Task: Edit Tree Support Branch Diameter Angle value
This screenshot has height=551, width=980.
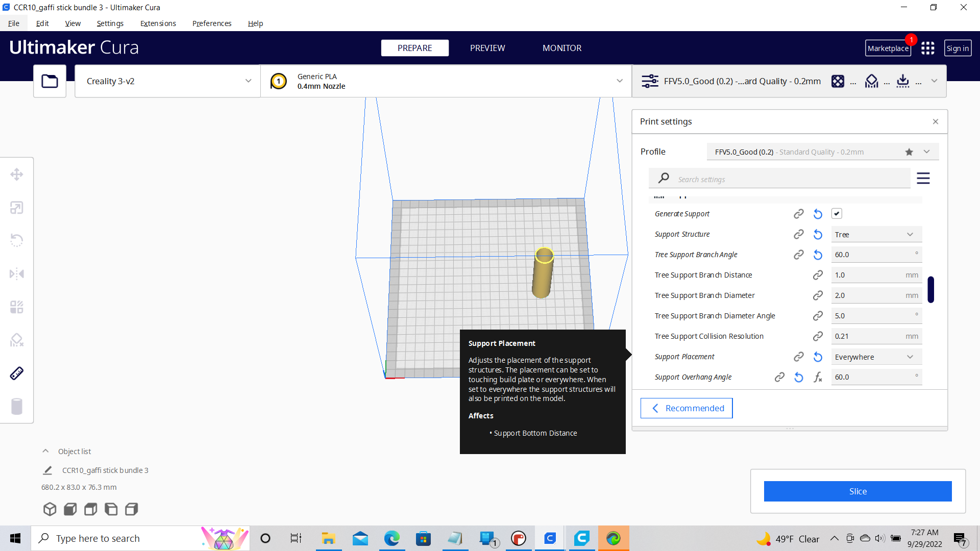Action: click(876, 316)
